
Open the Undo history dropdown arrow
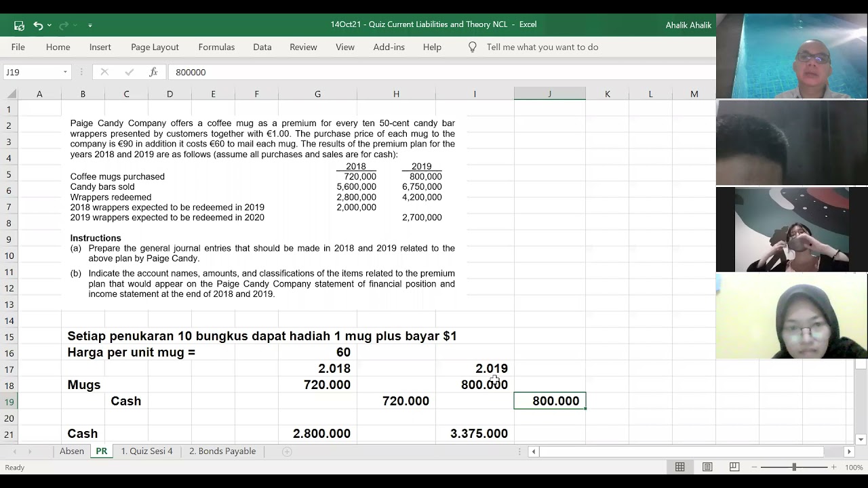coord(50,25)
